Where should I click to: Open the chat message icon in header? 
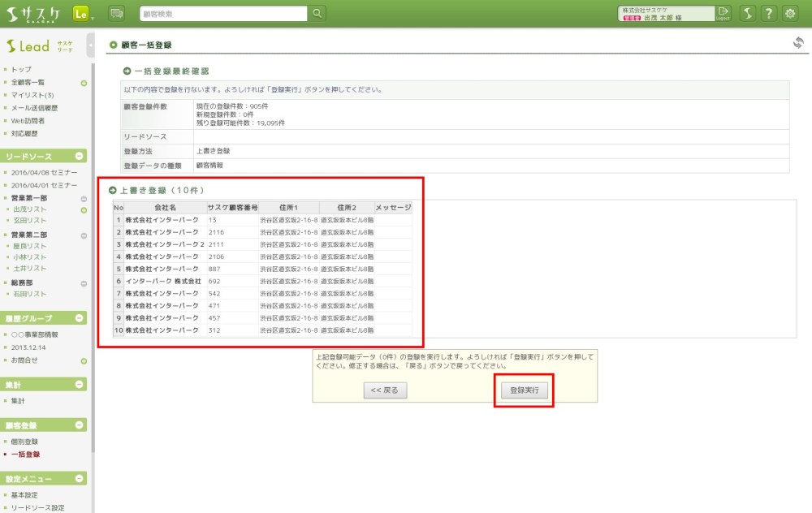coord(116,13)
